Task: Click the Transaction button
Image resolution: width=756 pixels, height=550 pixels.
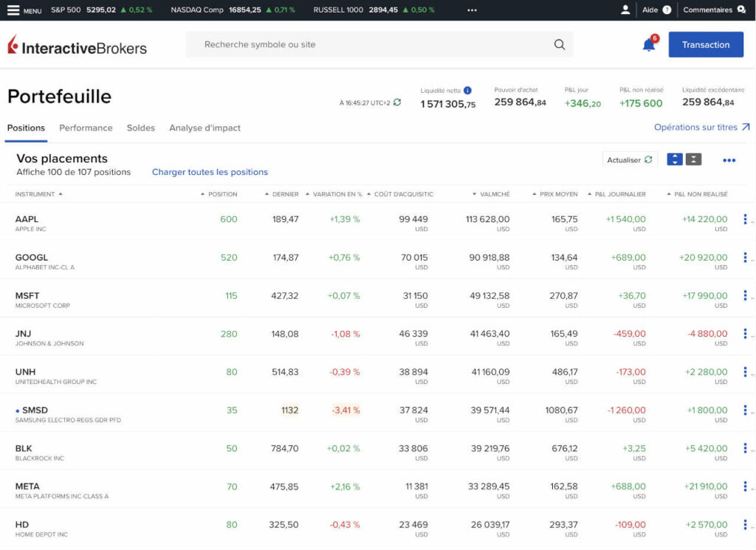Action: coord(706,44)
